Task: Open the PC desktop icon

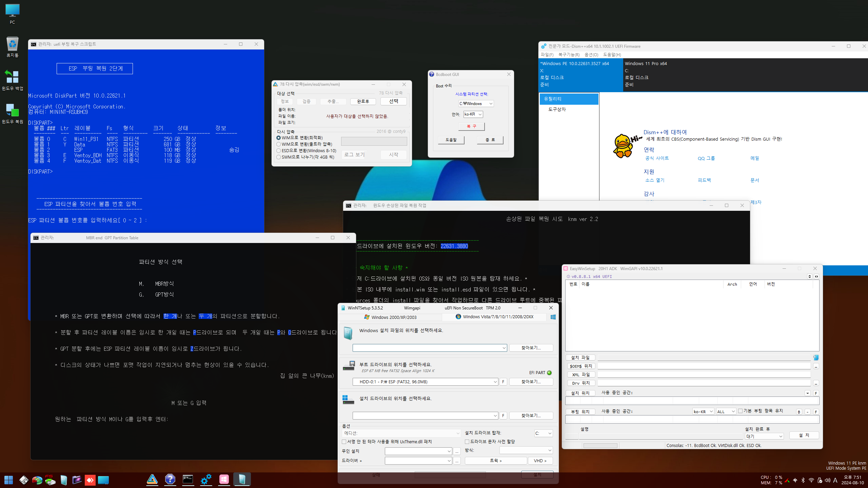Action: pyautogui.click(x=12, y=14)
